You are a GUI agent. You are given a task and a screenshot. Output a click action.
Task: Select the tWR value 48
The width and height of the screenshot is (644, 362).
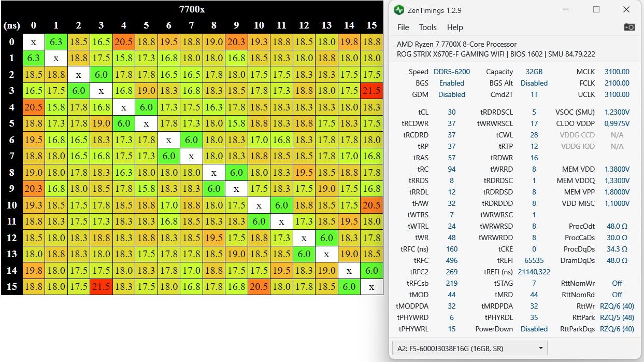pyautogui.click(x=452, y=238)
